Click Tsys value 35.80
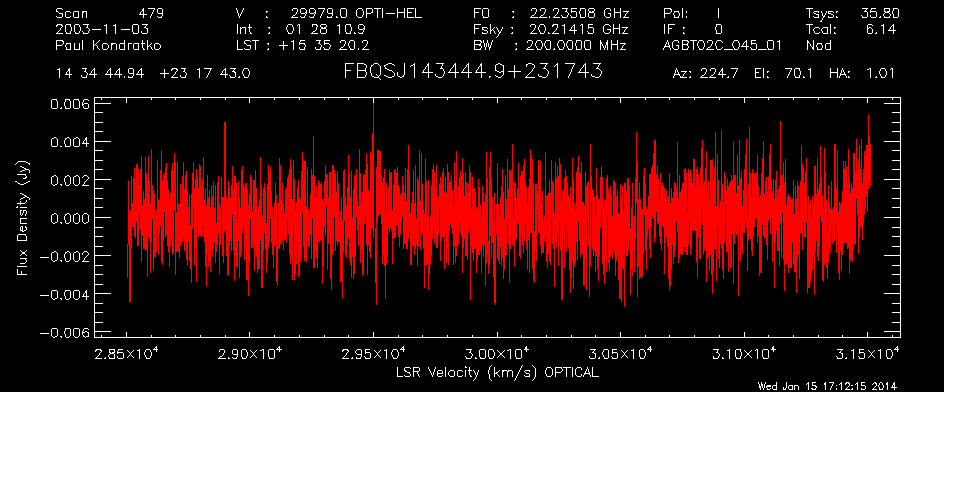 click(x=880, y=13)
